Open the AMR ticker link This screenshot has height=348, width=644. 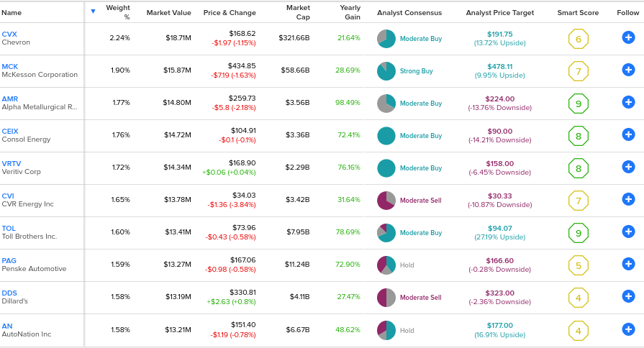(x=10, y=99)
